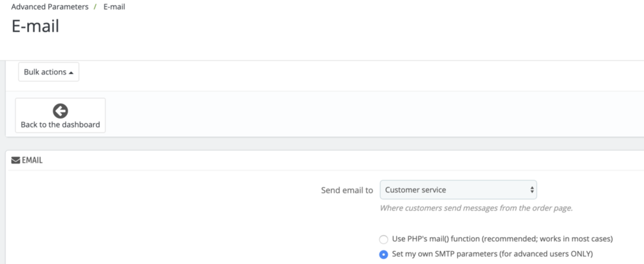Image resolution: width=644 pixels, height=264 pixels.
Task: Click the order page help text
Action: [x=476, y=208]
